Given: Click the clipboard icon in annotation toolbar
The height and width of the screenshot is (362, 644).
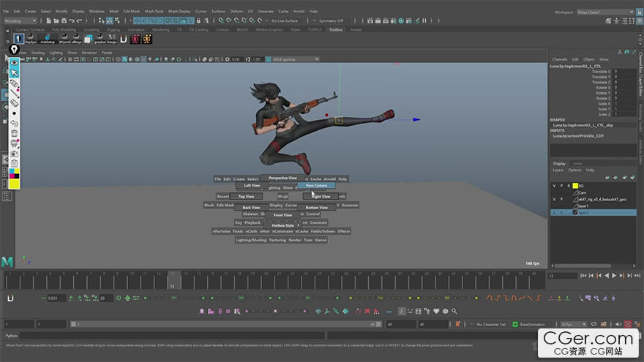Looking at the screenshot, I should point(15,163).
